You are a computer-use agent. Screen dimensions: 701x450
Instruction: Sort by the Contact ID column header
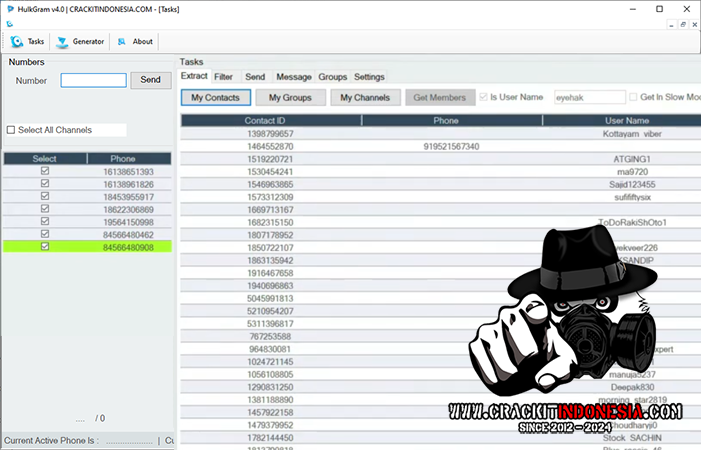click(269, 121)
